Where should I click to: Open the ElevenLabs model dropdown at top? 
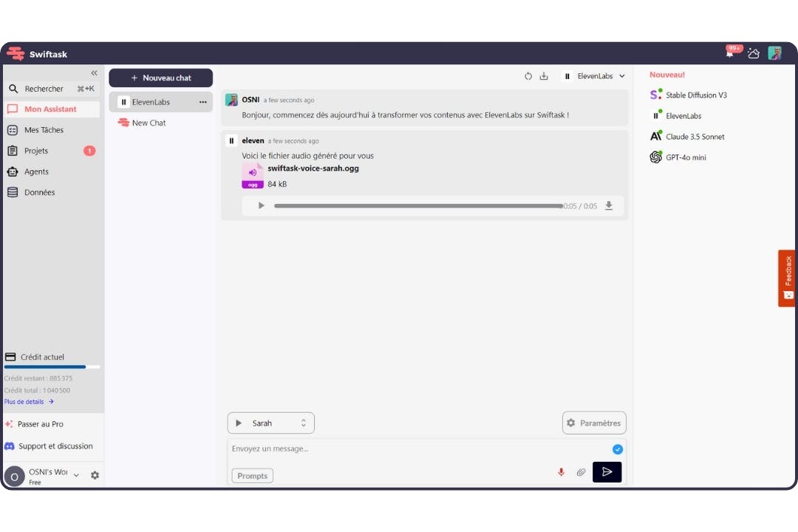coord(594,76)
